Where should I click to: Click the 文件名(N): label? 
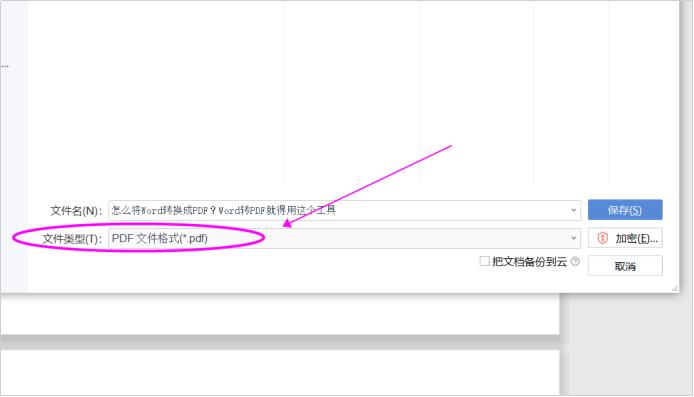point(76,211)
